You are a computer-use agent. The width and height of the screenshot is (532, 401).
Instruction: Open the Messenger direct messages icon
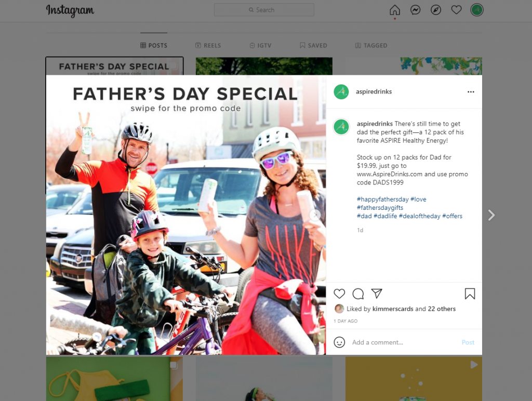[x=415, y=10]
